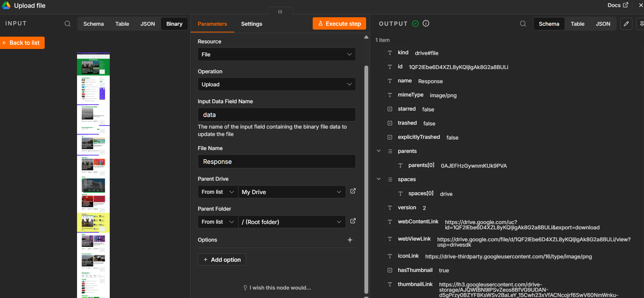Click the Docs external link
644x298 pixels.
618,5
